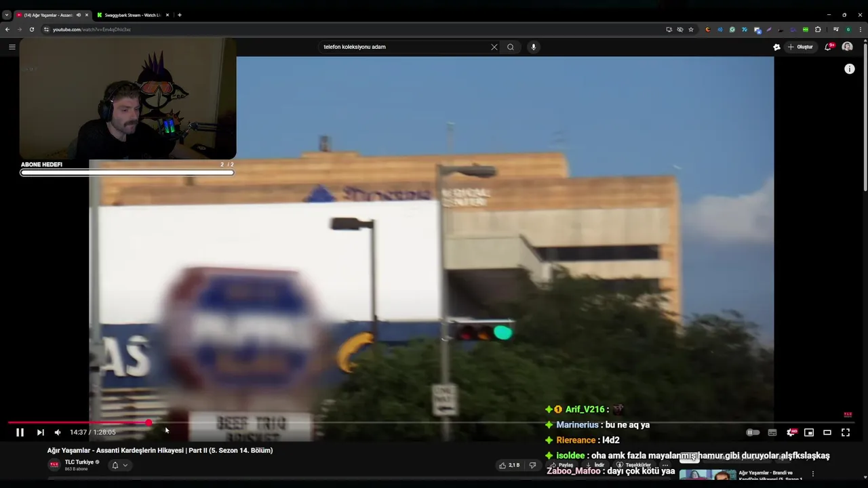Click the address bar URL

pyautogui.click(x=92, y=30)
